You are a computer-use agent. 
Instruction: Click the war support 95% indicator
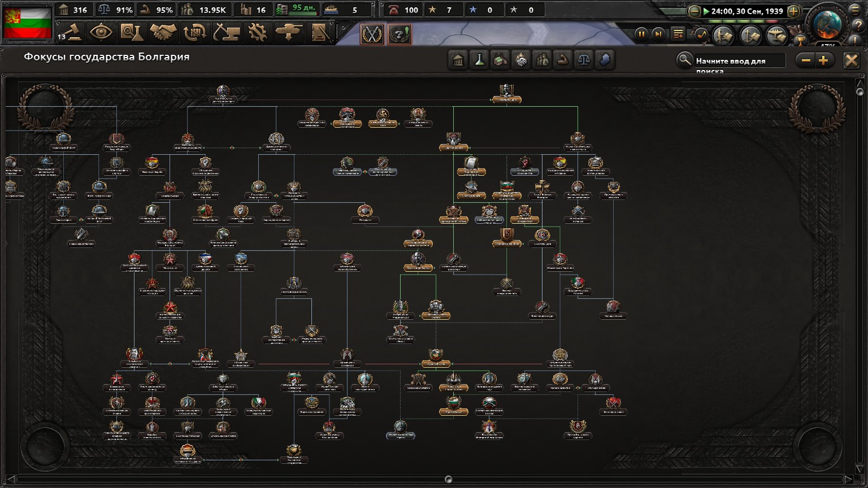point(156,10)
